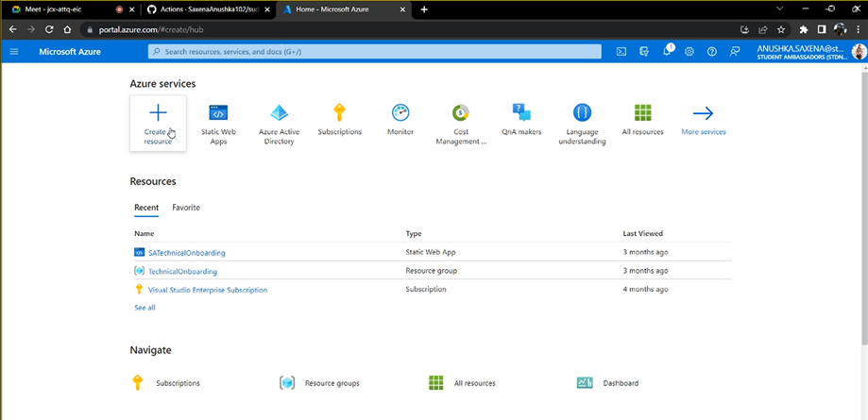
Task: Click the install app icon in address bar
Action: click(x=744, y=29)
